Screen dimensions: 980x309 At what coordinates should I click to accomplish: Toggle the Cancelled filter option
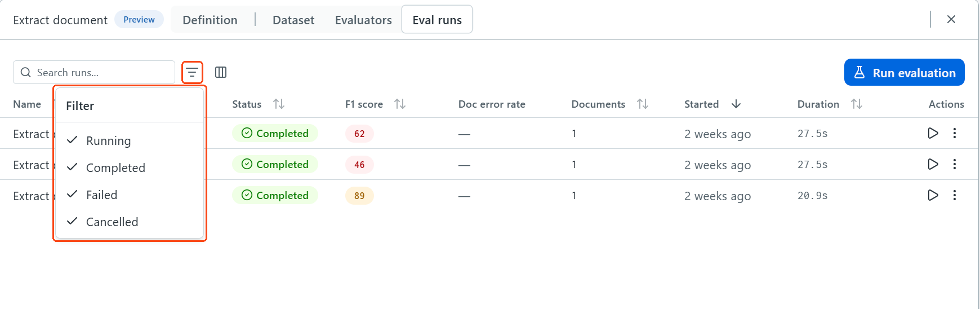[130, 222]
